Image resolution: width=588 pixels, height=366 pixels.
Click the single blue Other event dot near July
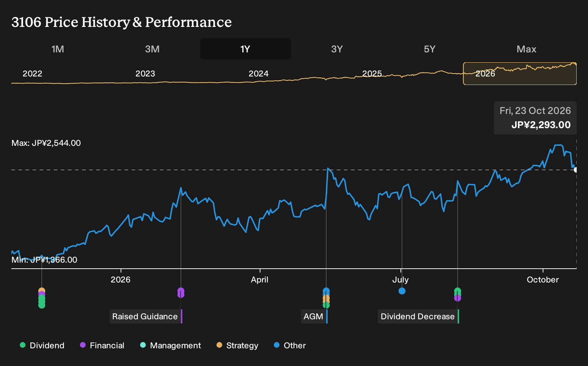tap(402, 291)
